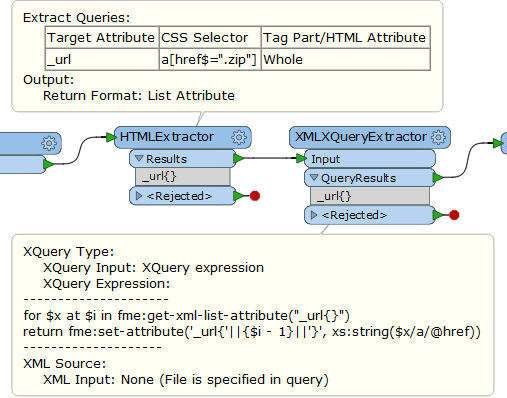
Task: Open XMLXQueryExtractor parameters gear icon
Action: [x=438, y=137]
